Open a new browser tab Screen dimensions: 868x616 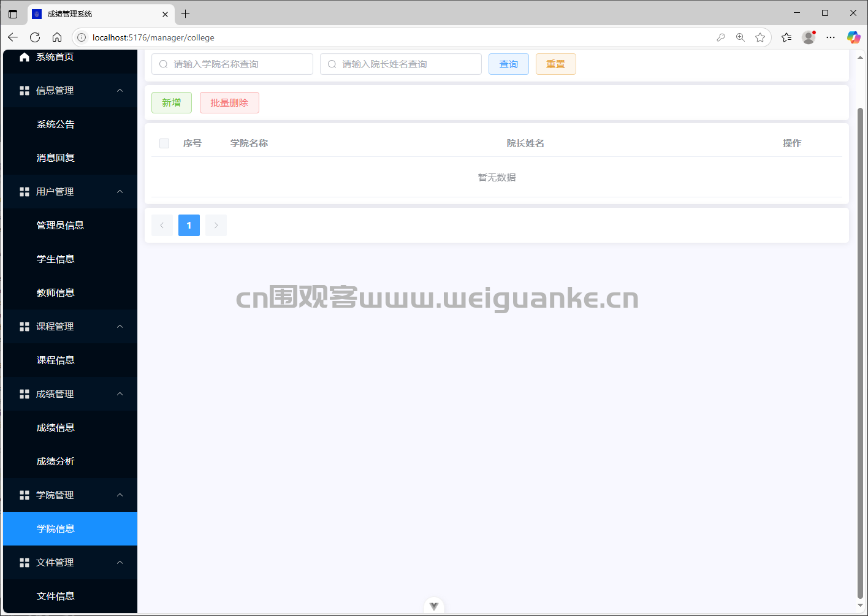coord(186,13)
